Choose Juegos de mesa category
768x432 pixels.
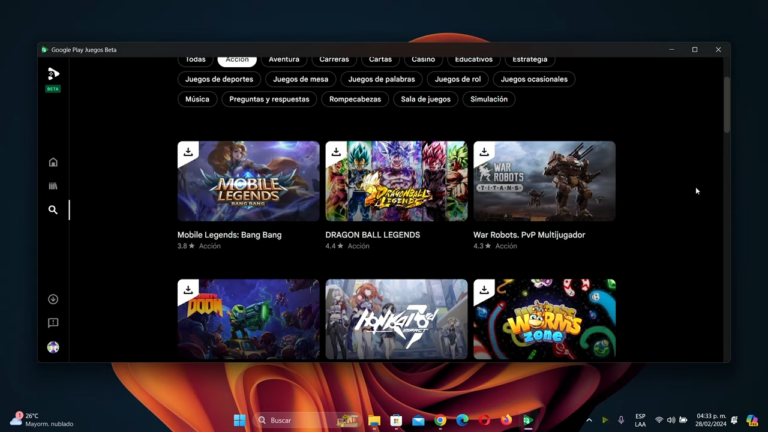[301, 79]
